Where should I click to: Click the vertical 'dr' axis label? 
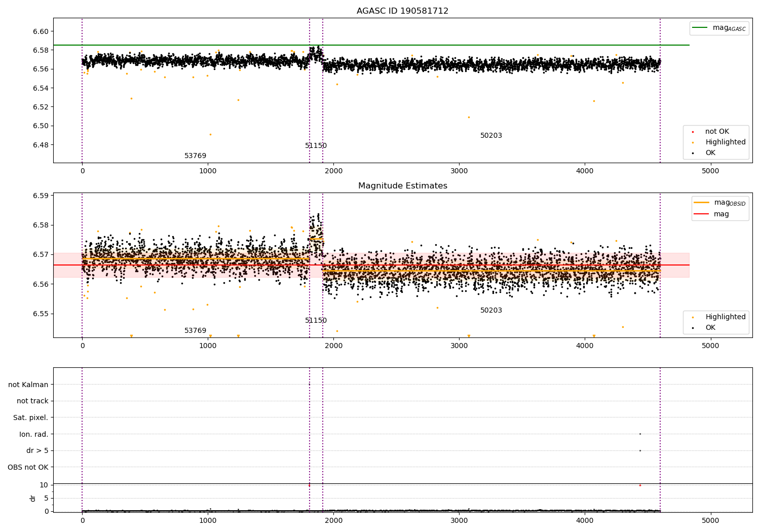tap(33, 498)
